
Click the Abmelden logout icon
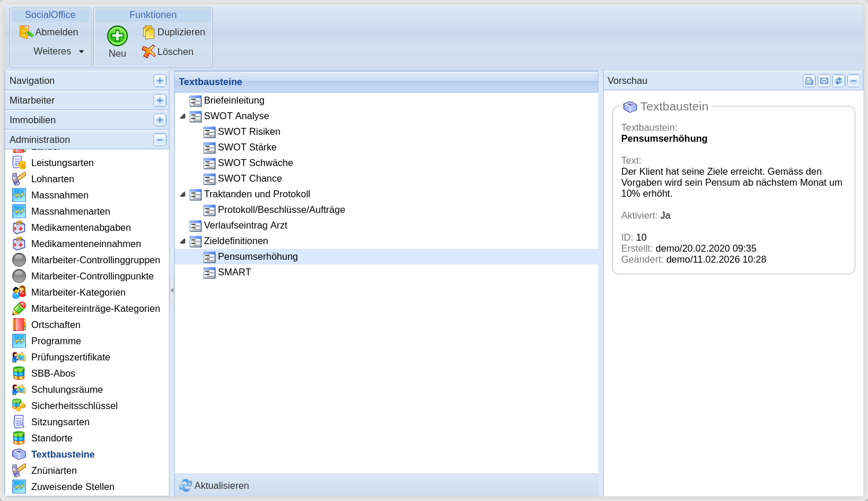pyautogui.click(x=26, y=32)
